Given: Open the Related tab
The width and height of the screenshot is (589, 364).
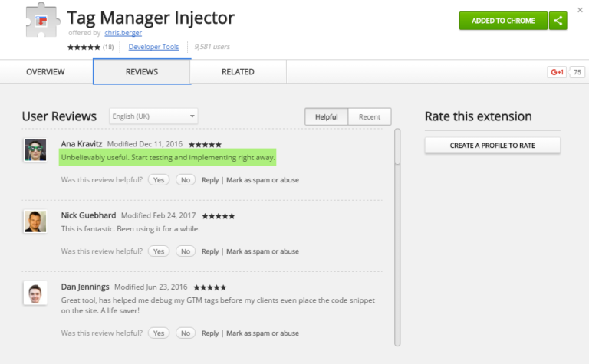Looking at the screenshot, I should pos(239,72).
